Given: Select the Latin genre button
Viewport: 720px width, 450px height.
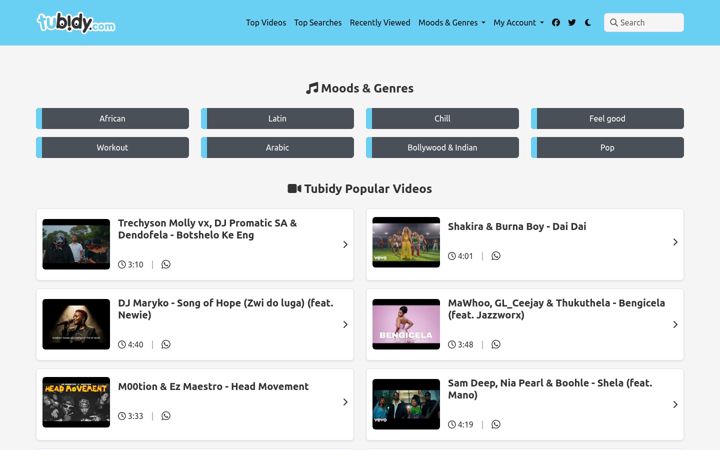Looking at the screenshot, I should [x=277, y=118].
